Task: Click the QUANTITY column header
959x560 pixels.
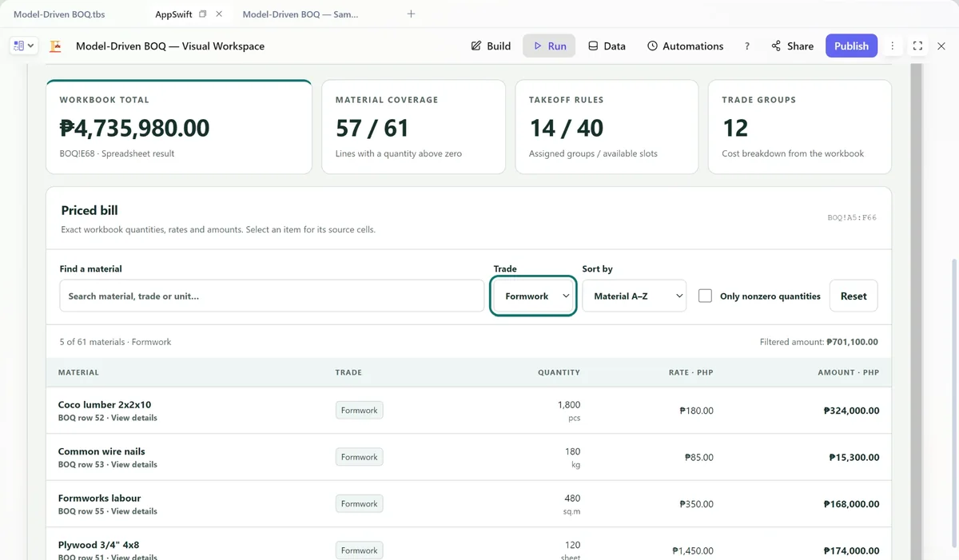Action: 559,372
